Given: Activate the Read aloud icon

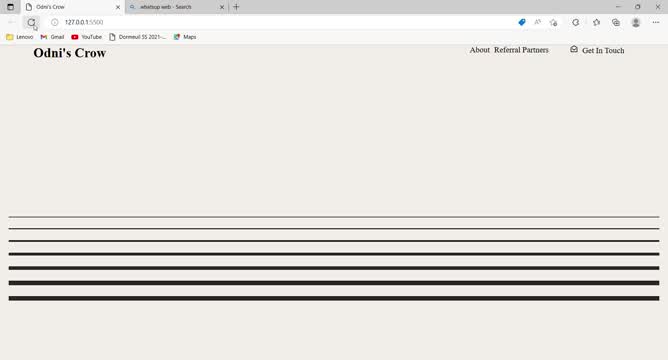Looking at the screenshot, I should tap(538, 22).
